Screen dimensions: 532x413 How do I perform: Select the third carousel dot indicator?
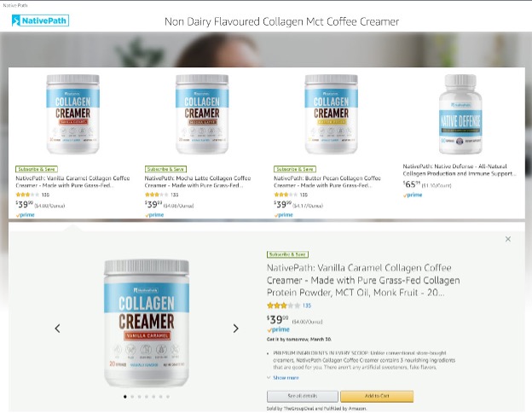140,396
